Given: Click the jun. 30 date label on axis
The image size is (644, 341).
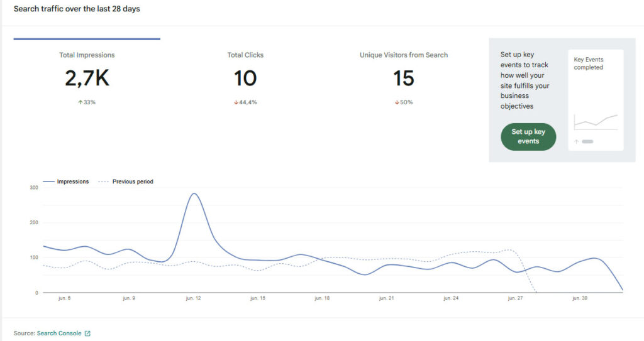Looking at the screenshot, I should (x=579, y=298).
